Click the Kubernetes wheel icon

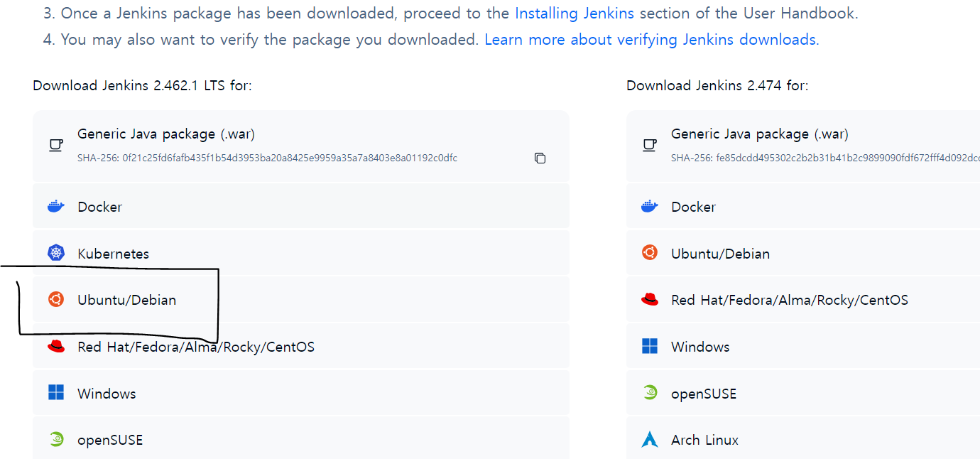[56, 253]
